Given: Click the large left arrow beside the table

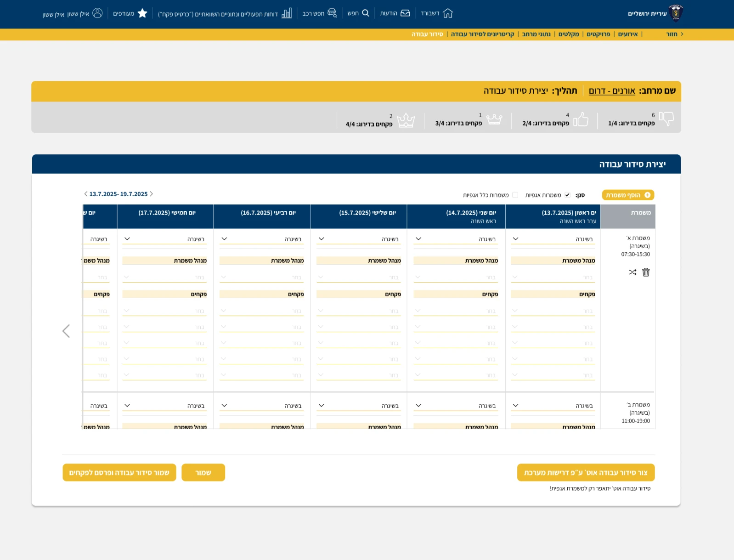Looking at the screenshot, I should point(66,331).
